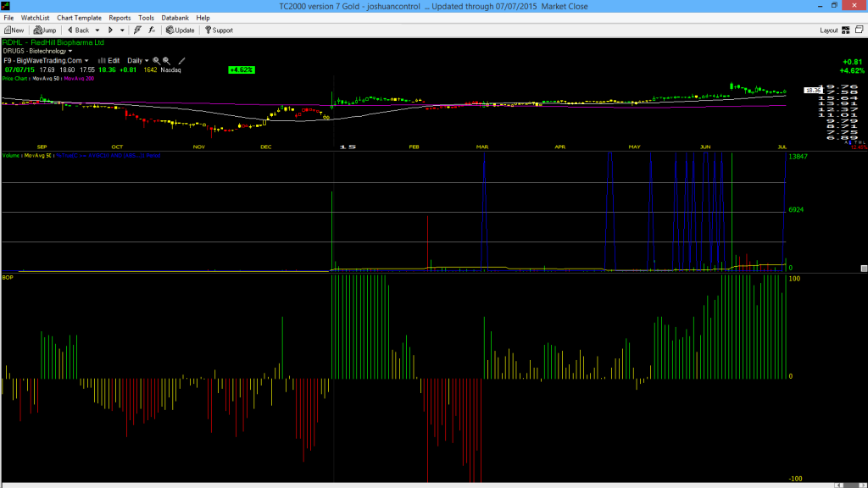Click the horizontal scrollbar right arrow
This screenshot has width=868, height=488.
click(862, 485)
